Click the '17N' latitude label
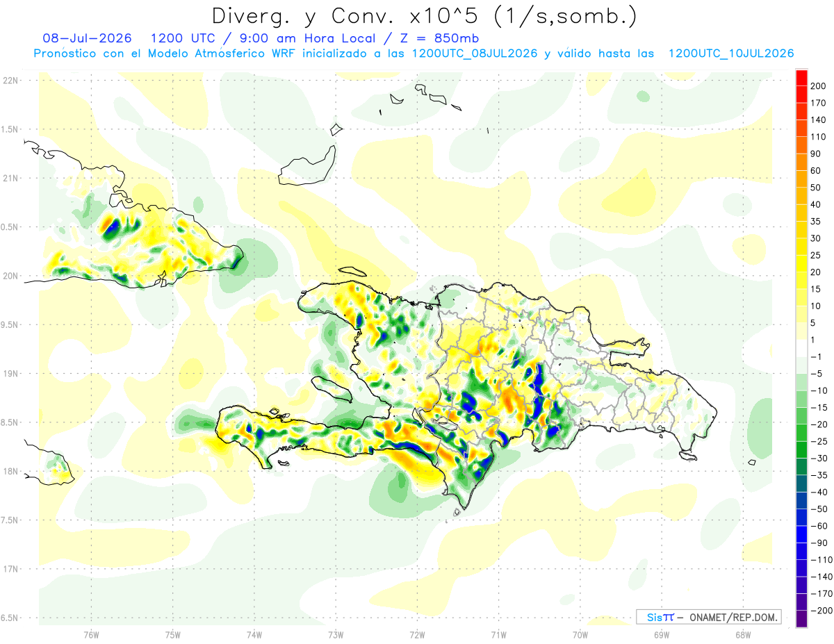The image size is (834, 644). [10, 569]
